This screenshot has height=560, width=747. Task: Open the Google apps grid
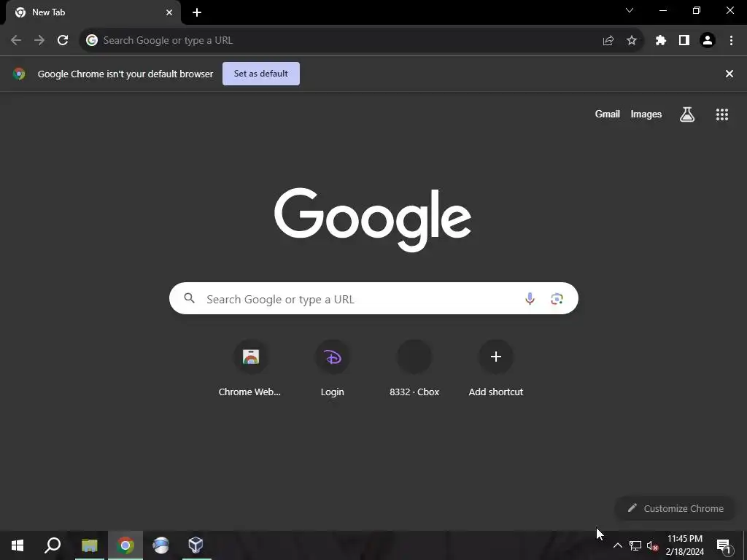coord(722,114)
